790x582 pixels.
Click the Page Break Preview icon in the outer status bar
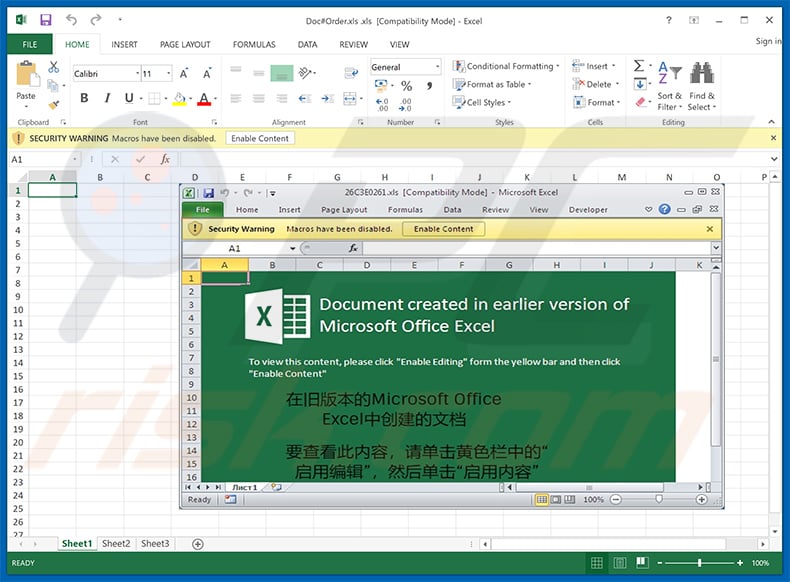tap(642, 563)
